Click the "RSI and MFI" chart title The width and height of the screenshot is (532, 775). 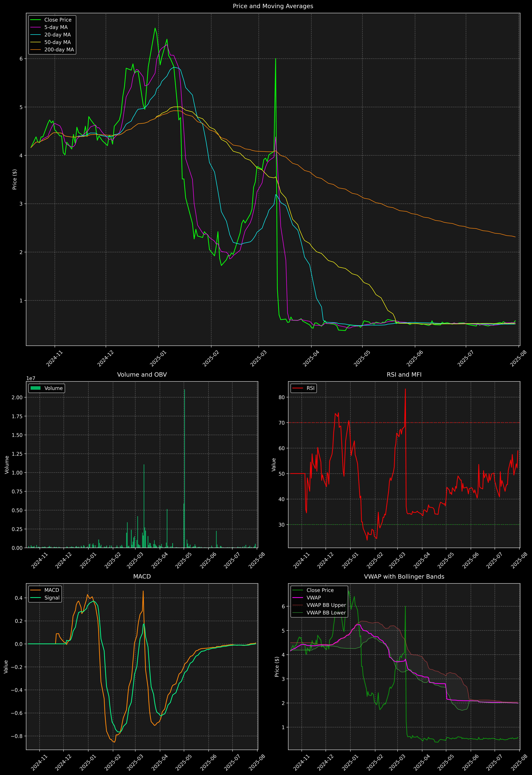pos(404,374)
